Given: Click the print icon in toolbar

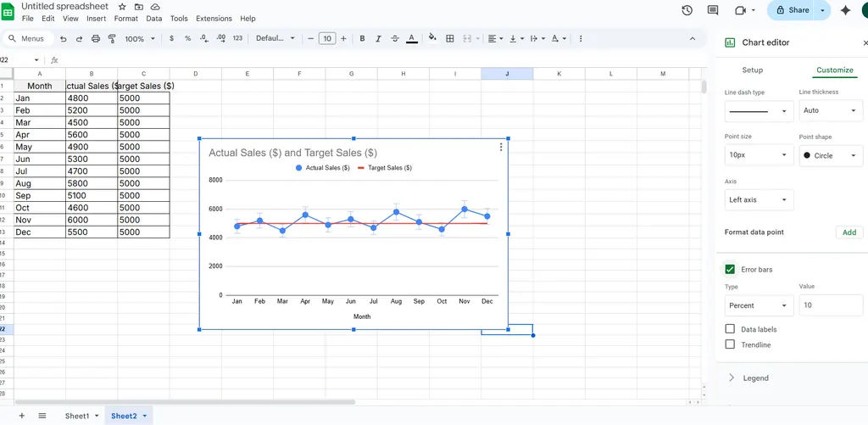Looking at the screenshot, I should point(95,38).
